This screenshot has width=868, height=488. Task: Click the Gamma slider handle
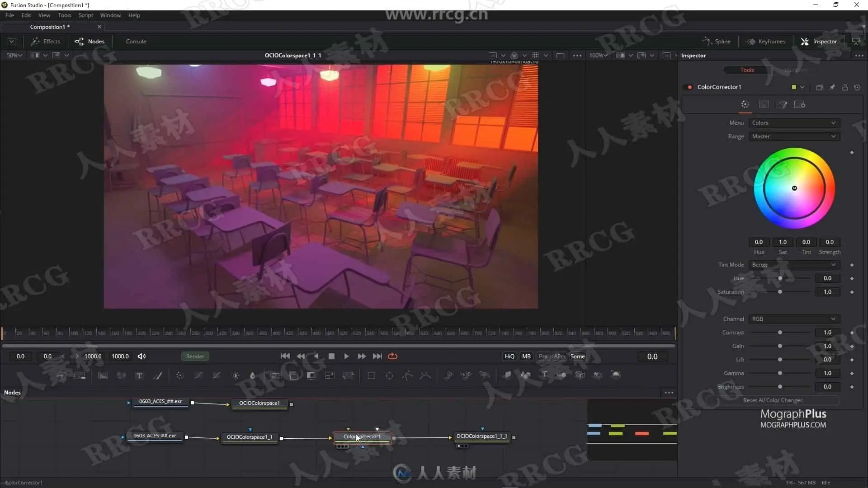pyautogui.click(x=780, y=373)
